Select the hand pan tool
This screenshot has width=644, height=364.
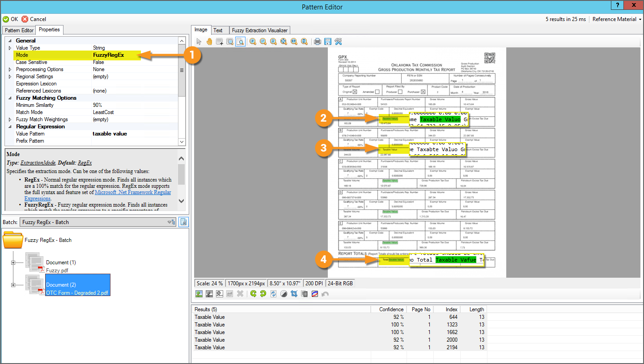pyautogui.click(x=209, y=42)
